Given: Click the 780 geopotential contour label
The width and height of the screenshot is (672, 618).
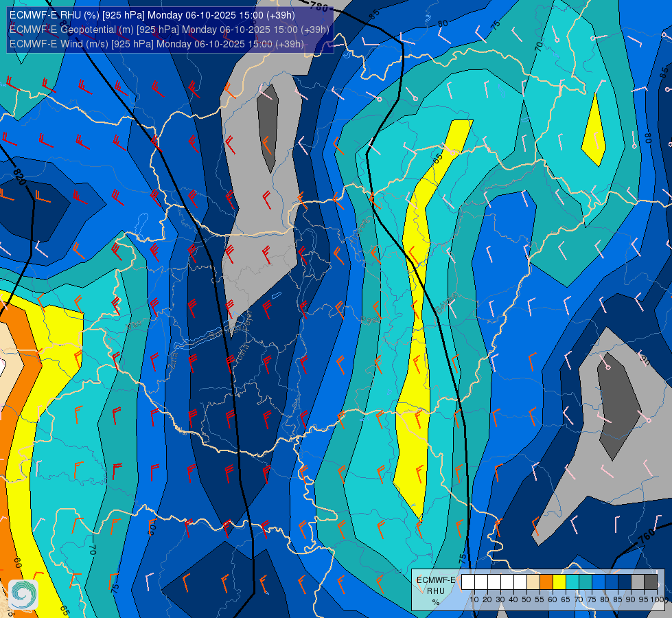Looking at the screenshot, I should click(x=319, y=5).
